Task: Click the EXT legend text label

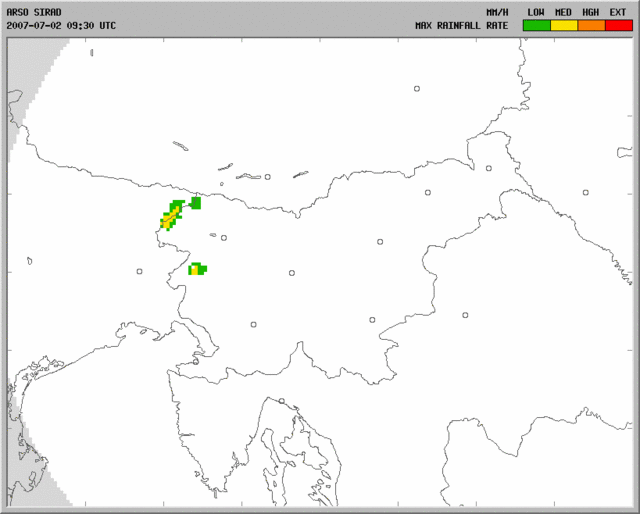Action: (x=618, y=11)
